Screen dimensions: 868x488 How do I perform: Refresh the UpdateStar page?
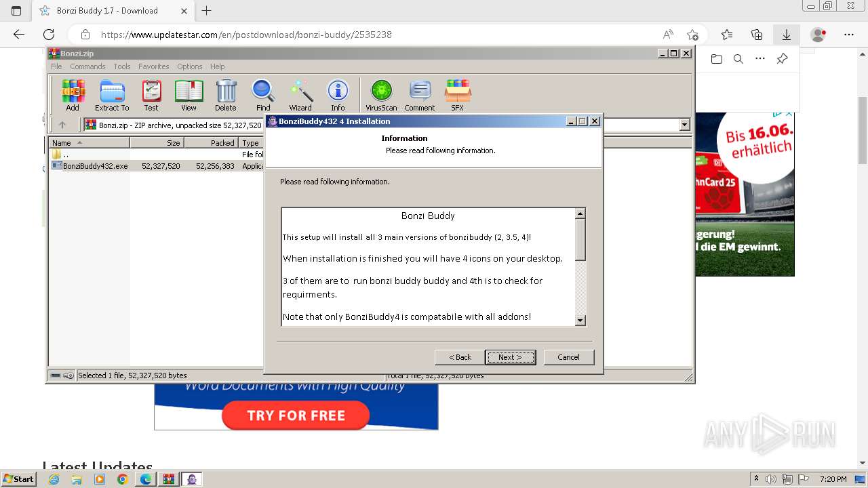coord(49,35)
